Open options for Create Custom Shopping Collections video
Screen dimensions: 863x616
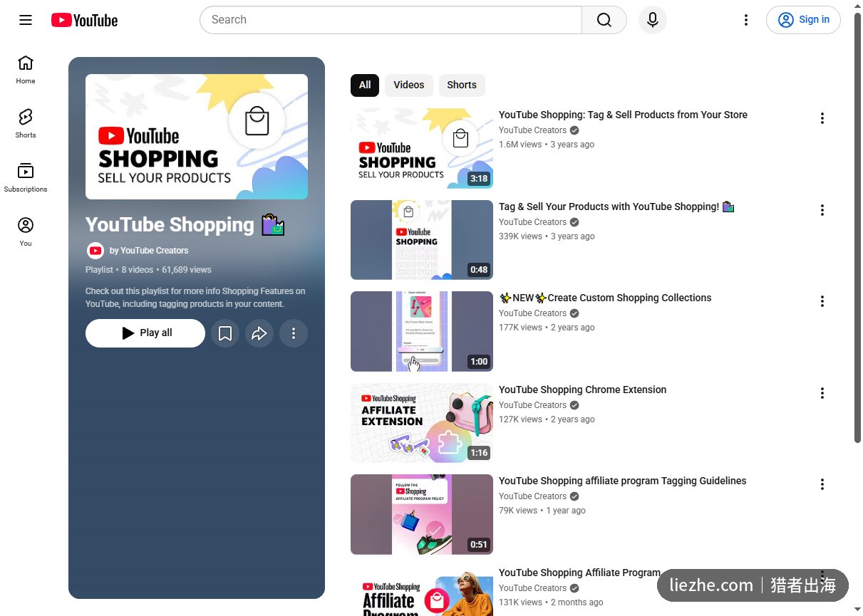point(822,301)
